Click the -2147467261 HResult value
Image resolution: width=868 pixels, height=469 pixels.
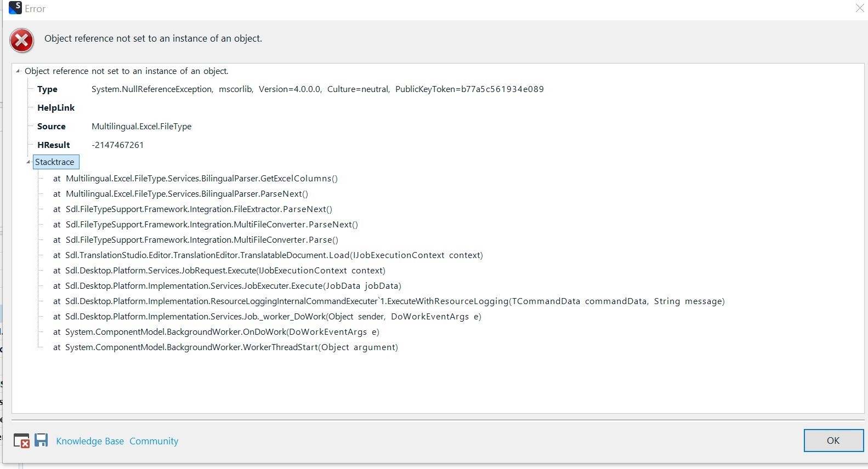117,145
